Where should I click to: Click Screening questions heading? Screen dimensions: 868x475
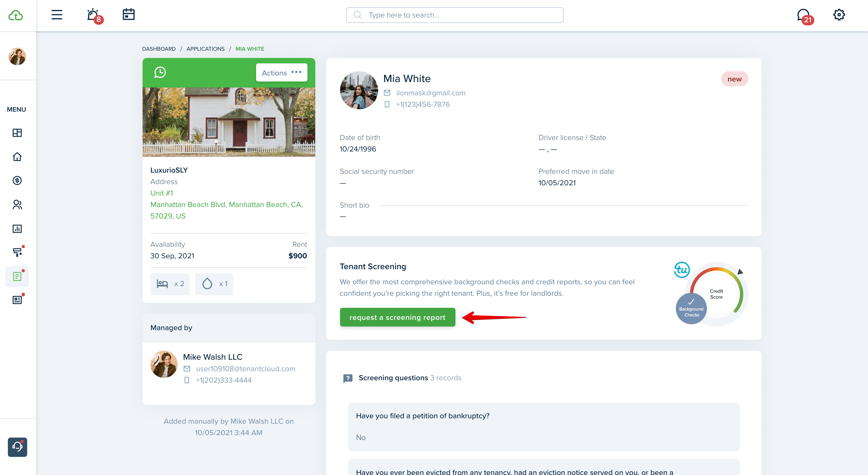tap(393, 378)
